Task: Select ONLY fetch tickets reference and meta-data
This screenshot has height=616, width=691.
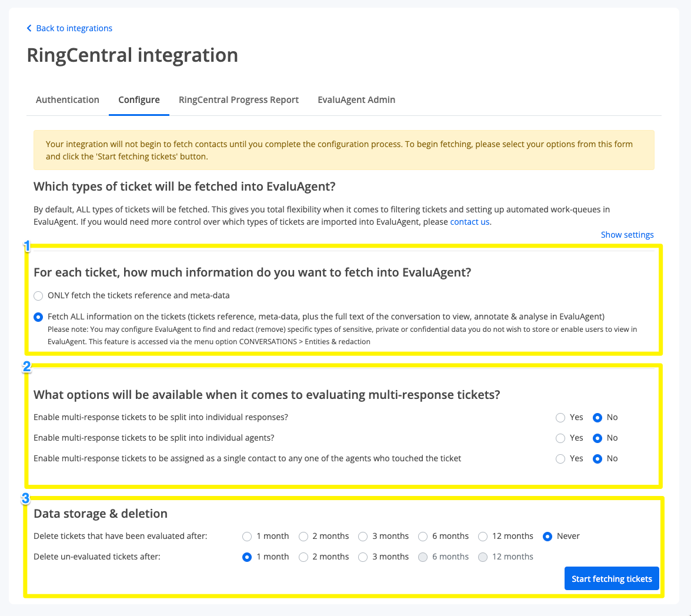Action: point(38,296)
